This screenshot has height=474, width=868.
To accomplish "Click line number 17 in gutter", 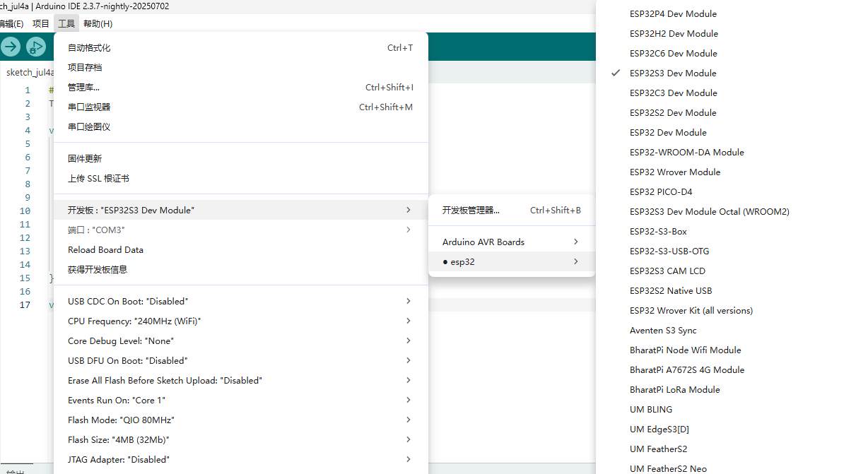I will point(25,305).
